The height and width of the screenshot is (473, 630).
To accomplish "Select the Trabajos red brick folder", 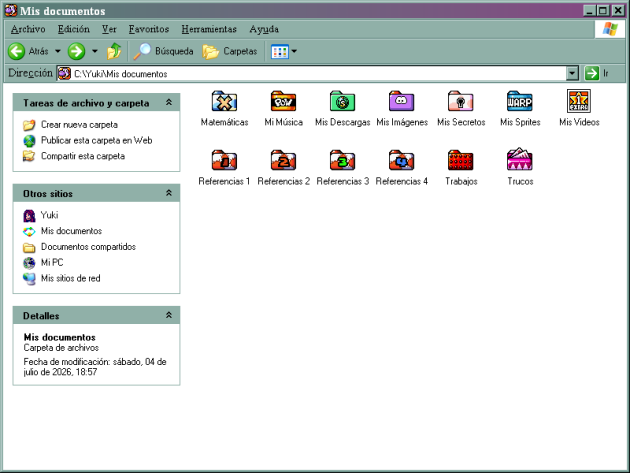I will [x=460, y=160].
